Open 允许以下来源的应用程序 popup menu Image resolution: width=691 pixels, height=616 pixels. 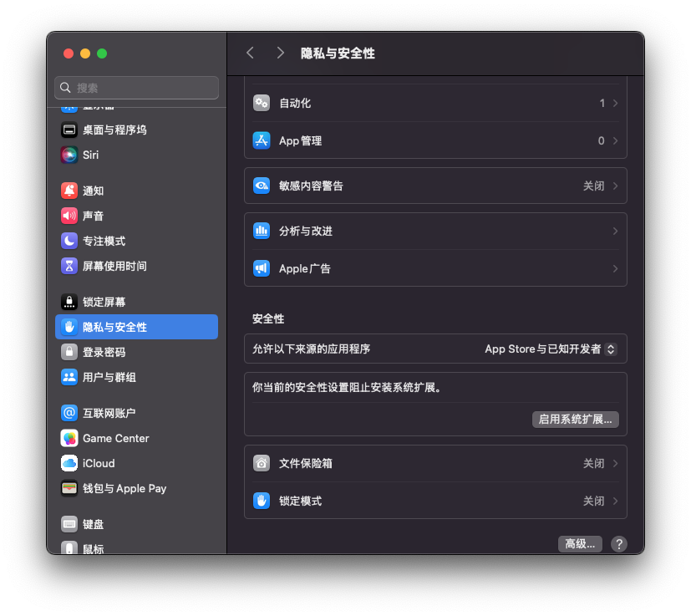click(x=551, y=349)
